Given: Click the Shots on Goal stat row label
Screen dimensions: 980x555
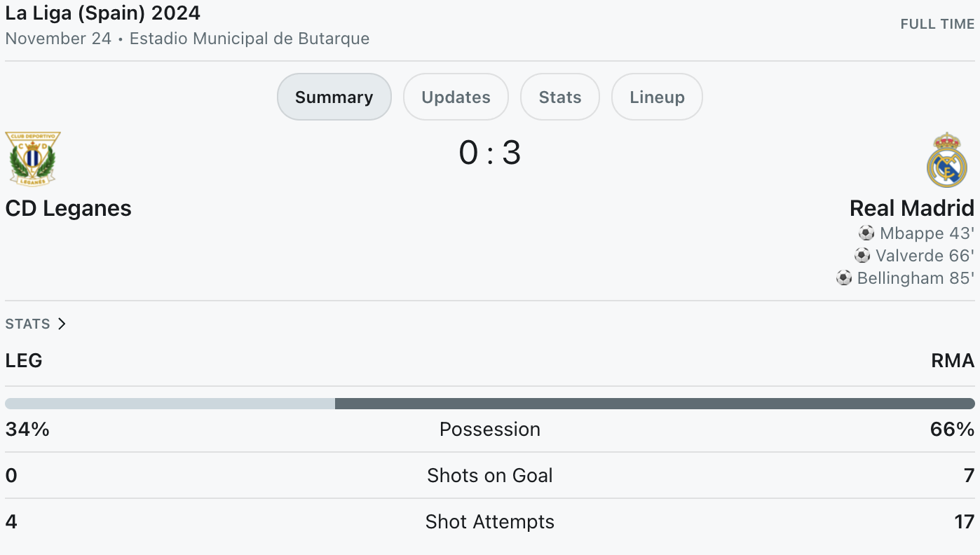Looking at the screenshot, I should pos(490,475).
